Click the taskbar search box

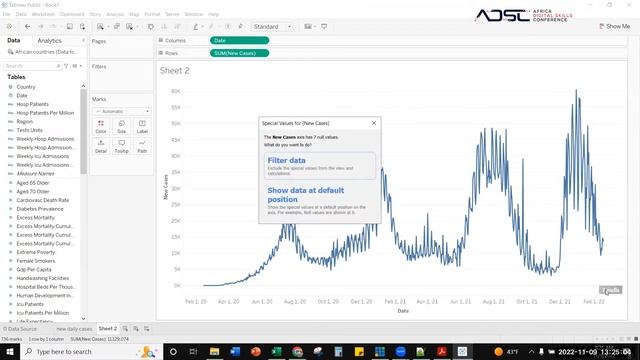91,351
